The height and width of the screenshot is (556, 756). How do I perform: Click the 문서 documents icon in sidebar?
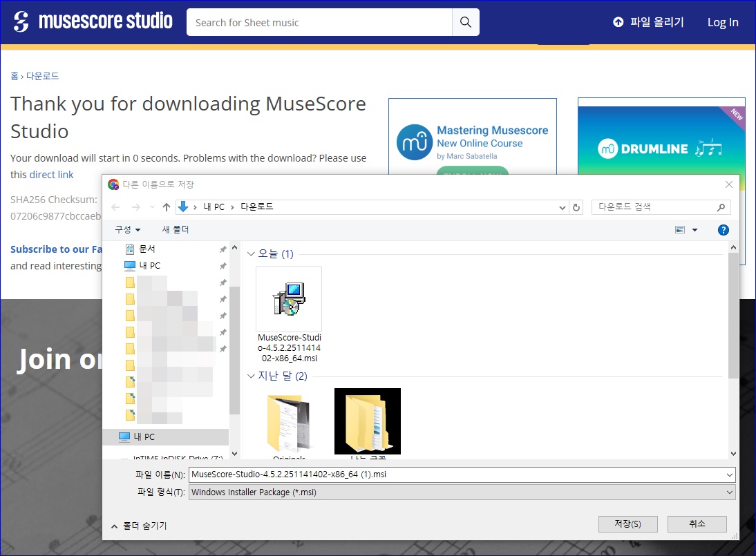coord(130,249)
